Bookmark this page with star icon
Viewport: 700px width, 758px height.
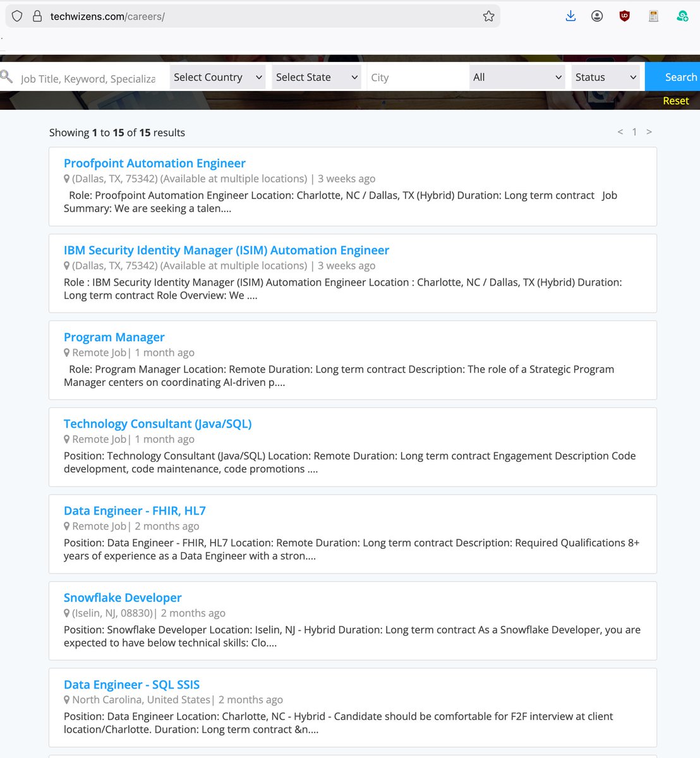click(x=488, y=16)
